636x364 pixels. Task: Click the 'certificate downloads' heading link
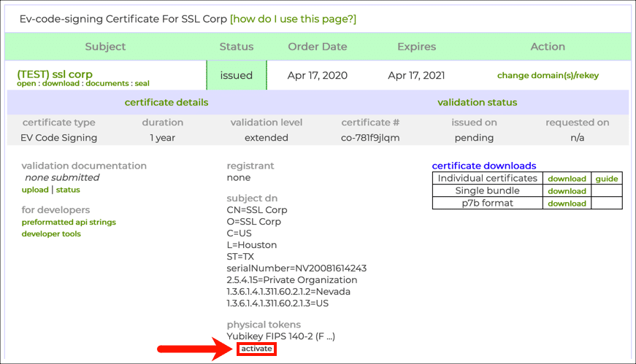point(483,166)
